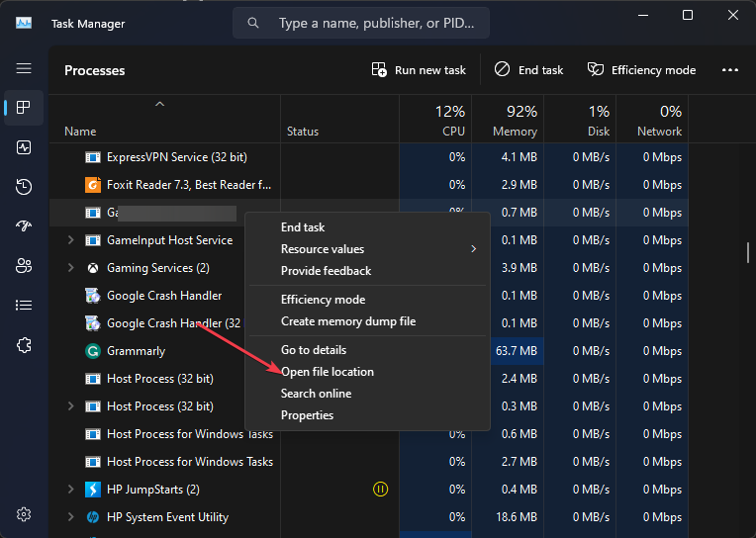Sort by the Network column header

(x=652, y=119)
